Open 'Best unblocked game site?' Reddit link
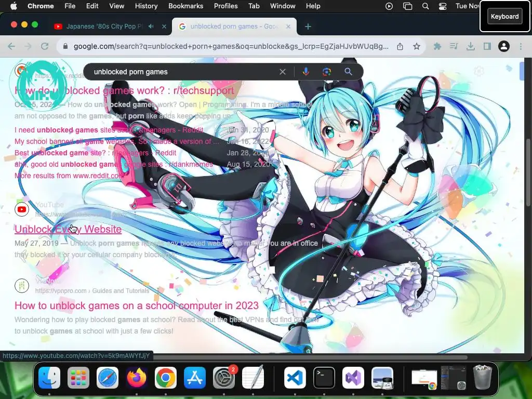Screen dimensions: 532x399 pos(96,153)
